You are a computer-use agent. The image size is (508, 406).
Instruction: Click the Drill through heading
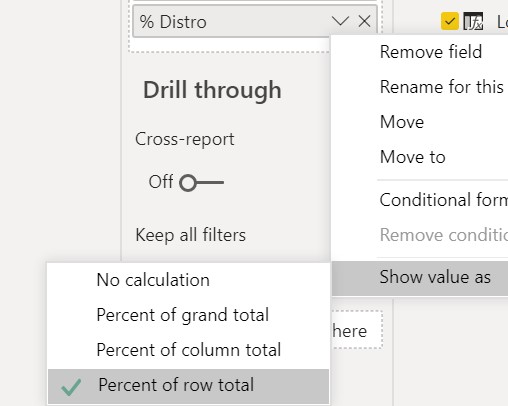[212, 90]
